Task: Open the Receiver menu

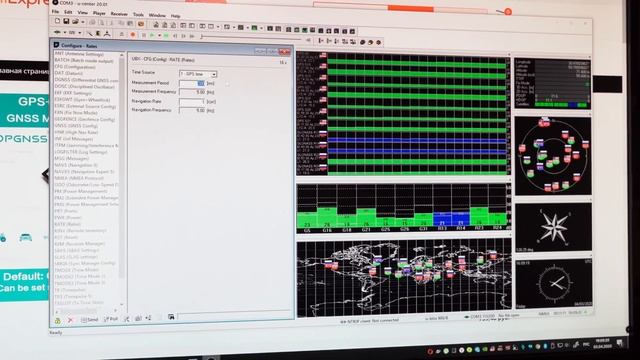Action: tap(119, 14)
